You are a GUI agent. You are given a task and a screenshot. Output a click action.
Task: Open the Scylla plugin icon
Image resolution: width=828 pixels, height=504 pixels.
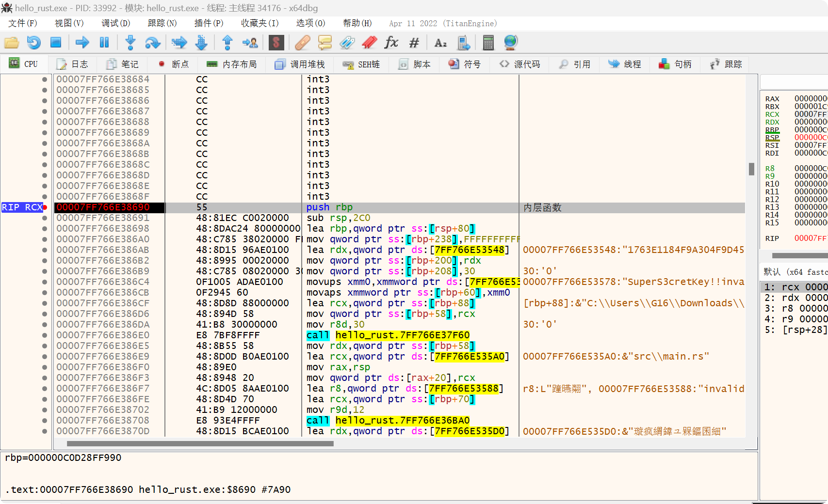click(x=276, y=43)
